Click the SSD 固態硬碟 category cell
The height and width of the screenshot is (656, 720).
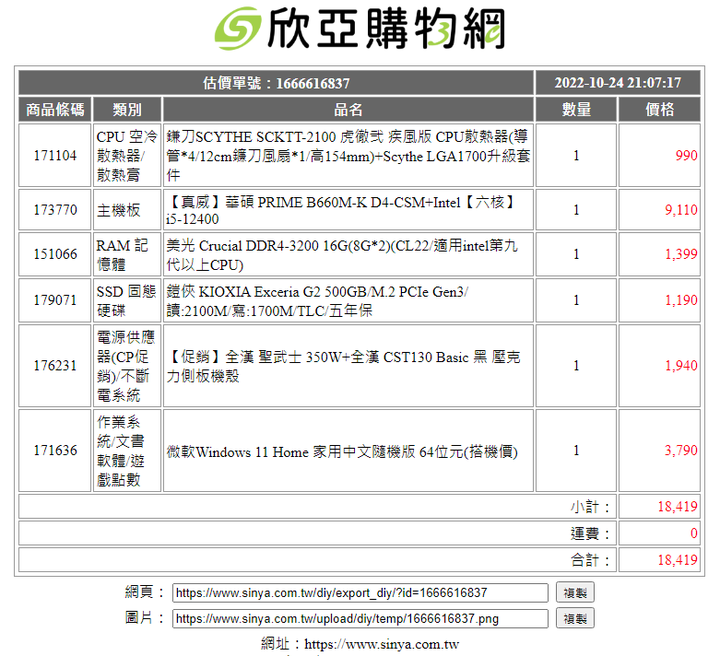tap(127, 300)
